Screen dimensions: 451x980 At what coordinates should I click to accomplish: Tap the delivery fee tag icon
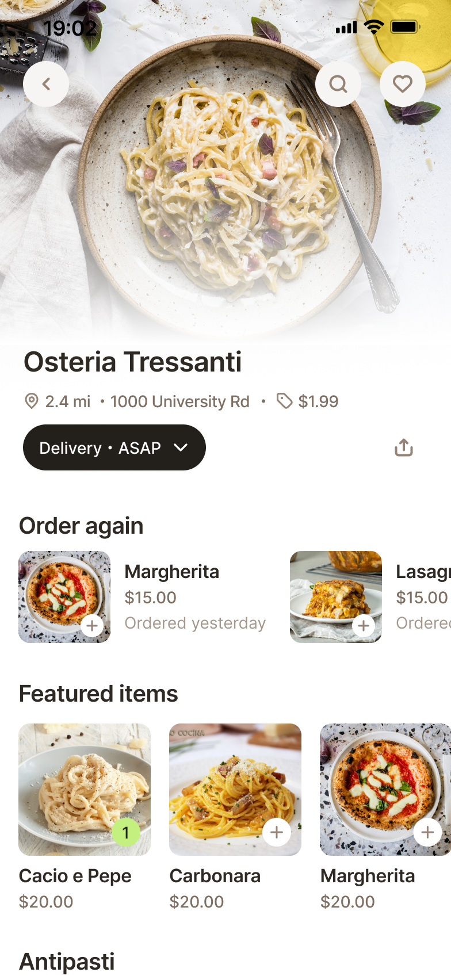[x=284, y=401]
